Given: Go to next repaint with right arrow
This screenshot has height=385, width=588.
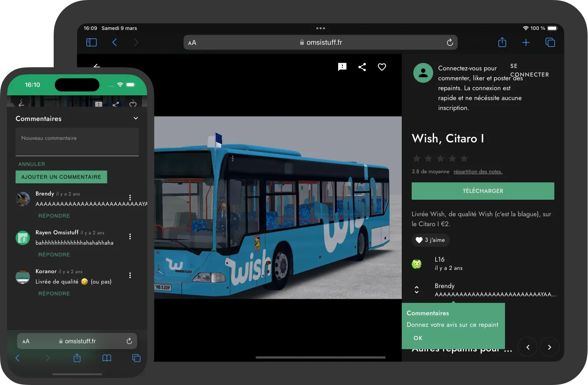Looking at the screenshot, I should pyautogui.click(x=549, y=347).
